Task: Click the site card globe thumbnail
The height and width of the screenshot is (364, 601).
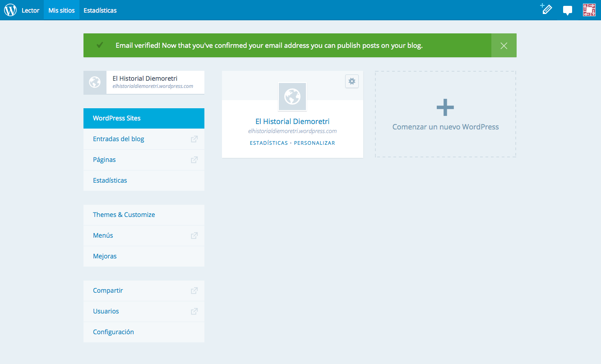Action: 292,97
